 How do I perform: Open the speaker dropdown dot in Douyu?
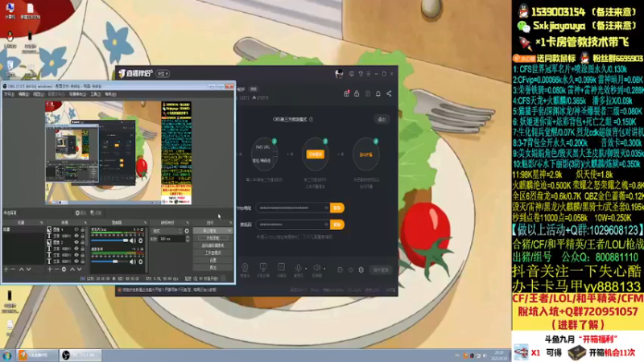click(324, 269)
